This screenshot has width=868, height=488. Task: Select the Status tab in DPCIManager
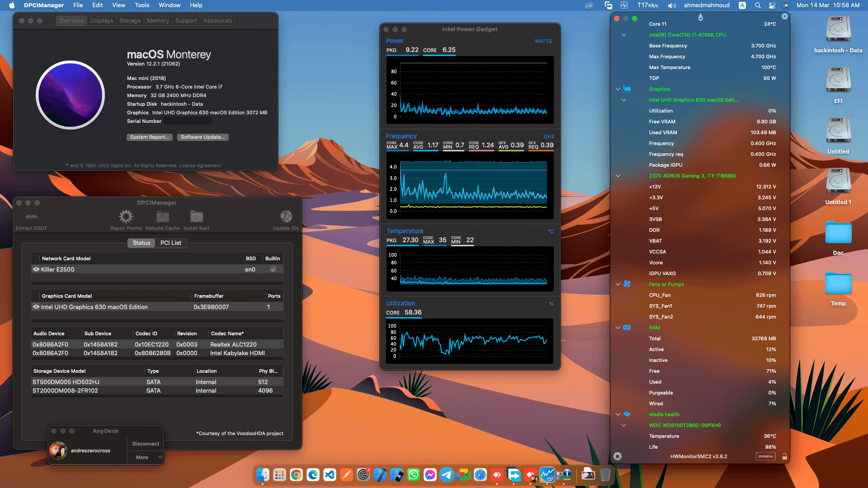pyautogui.click(x=142, y=243)
